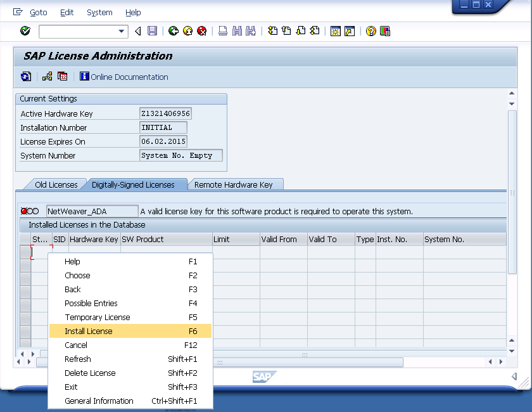Click the blue refresh icon under the title
The width and height of the screenshot is (532, 412).
(26, 77)
